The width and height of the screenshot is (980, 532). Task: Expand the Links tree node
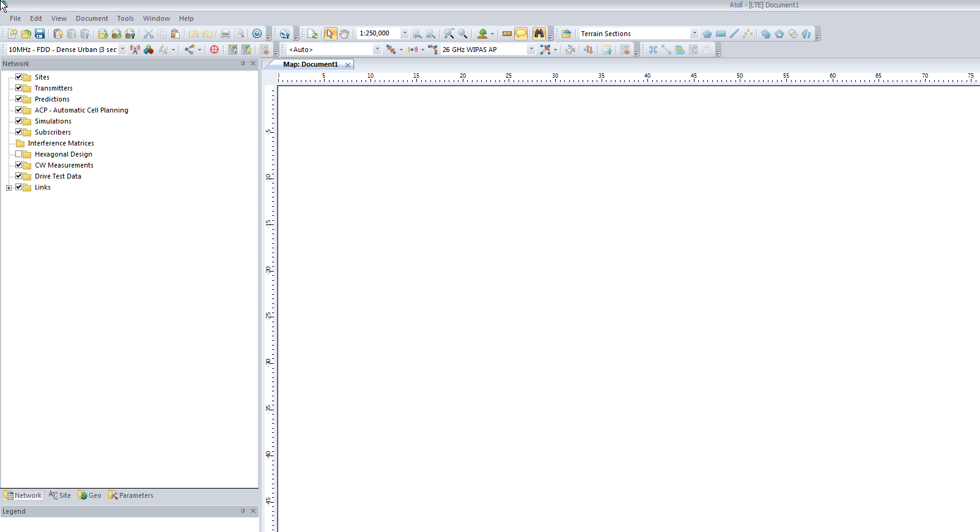pyautogui.click(x=9, y=188)
